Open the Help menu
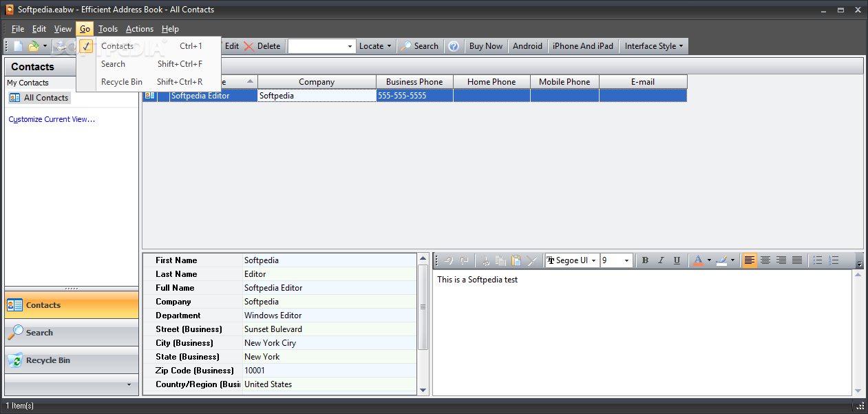Screen dimensions: 868x414 [170, 29]
